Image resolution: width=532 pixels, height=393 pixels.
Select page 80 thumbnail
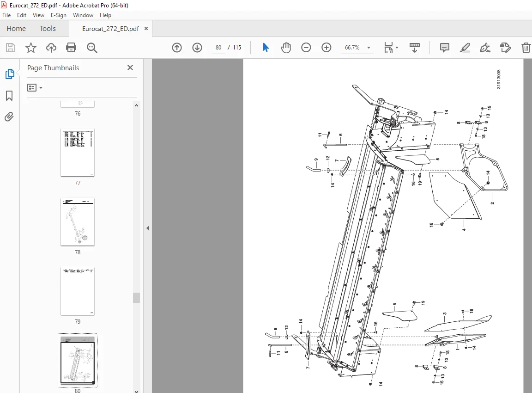78,360
